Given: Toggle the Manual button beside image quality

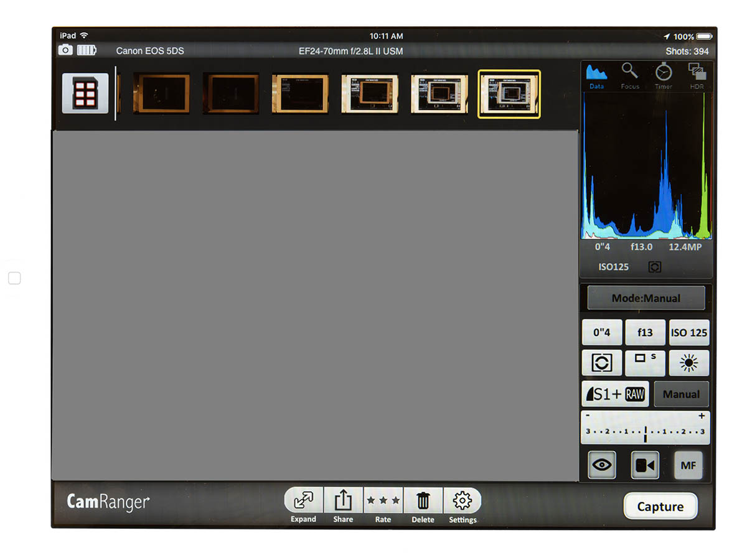Looking at the screenshot, I should tap(681, 394).
